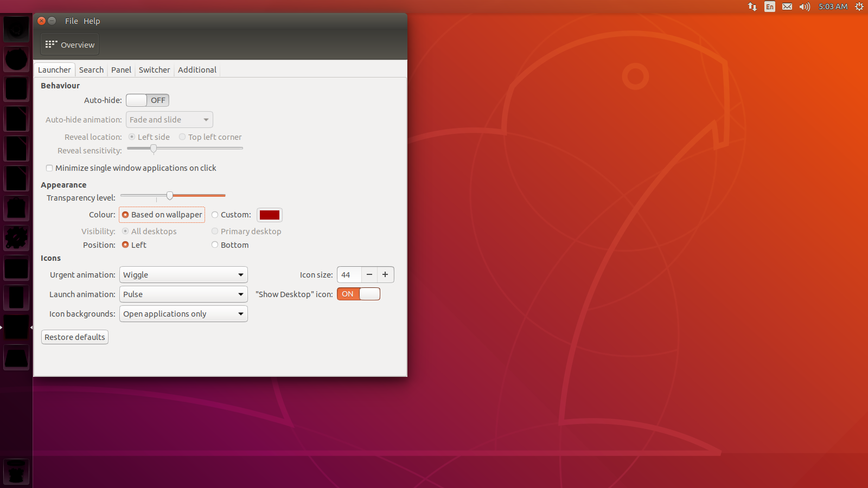Open the System Settings gear icon in the dock

pyautogui.click(x=16, y=237)
